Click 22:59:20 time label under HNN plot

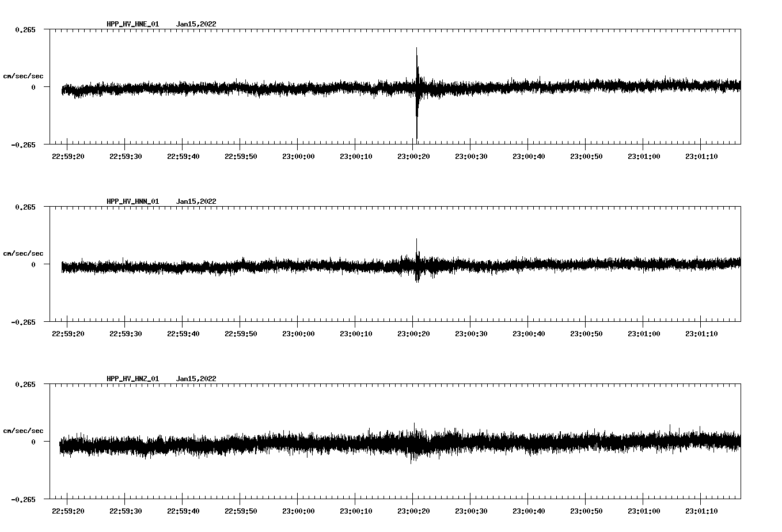point(68,334)
